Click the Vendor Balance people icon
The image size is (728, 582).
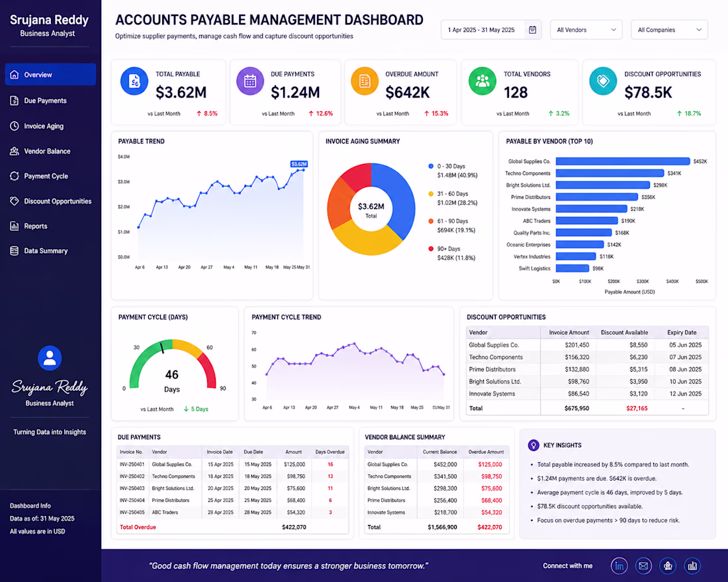click(15, 151)
